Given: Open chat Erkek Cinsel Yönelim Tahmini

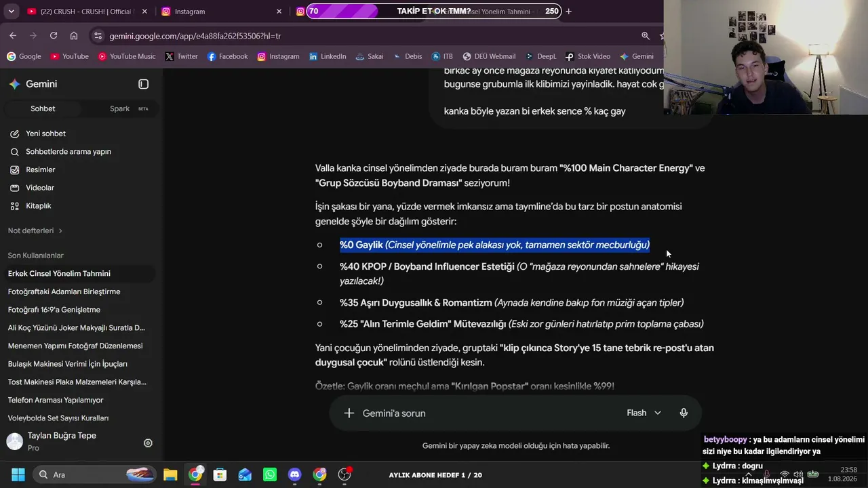Looking at the screenshot, I should [81, 273].
